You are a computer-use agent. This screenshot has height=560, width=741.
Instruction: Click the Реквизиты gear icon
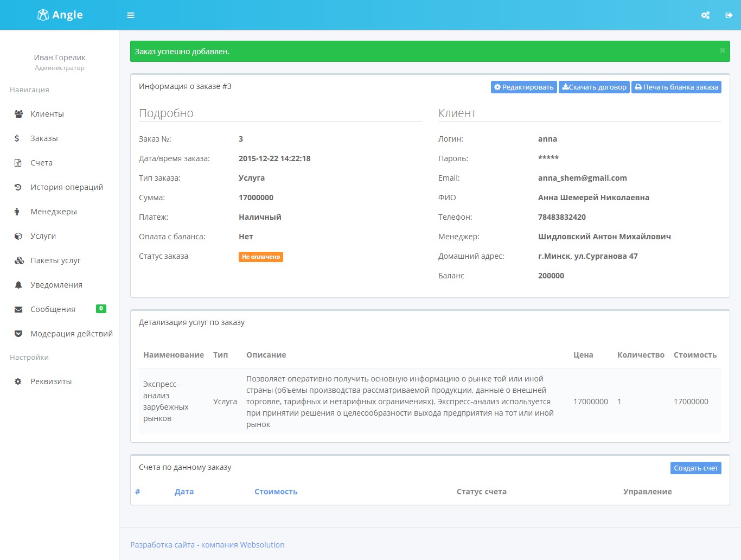pyautogui.click(x=18, y=381)
